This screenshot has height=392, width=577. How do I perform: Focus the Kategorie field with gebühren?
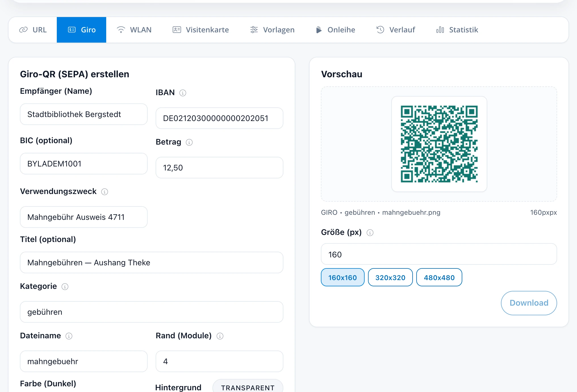152,312
